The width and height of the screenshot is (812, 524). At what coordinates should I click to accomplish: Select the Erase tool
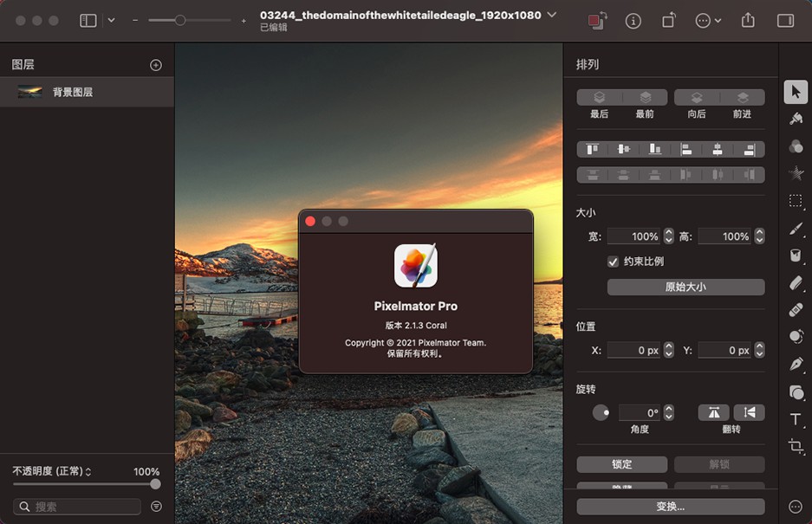[796, 282]
